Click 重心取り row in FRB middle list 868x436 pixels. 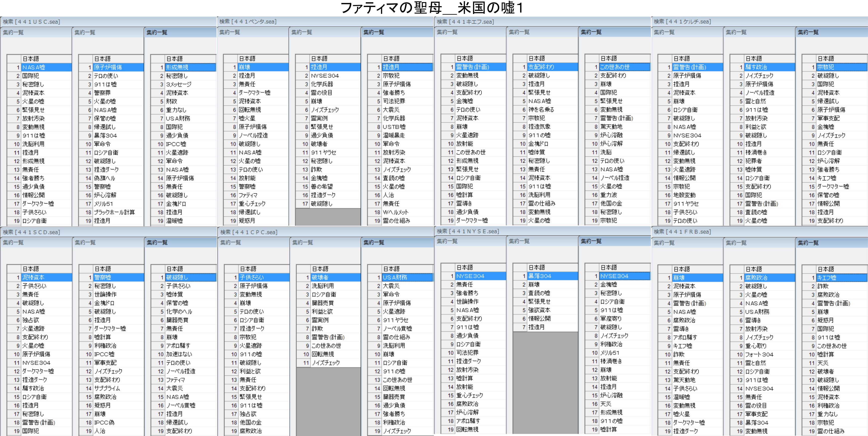[756, 346]
